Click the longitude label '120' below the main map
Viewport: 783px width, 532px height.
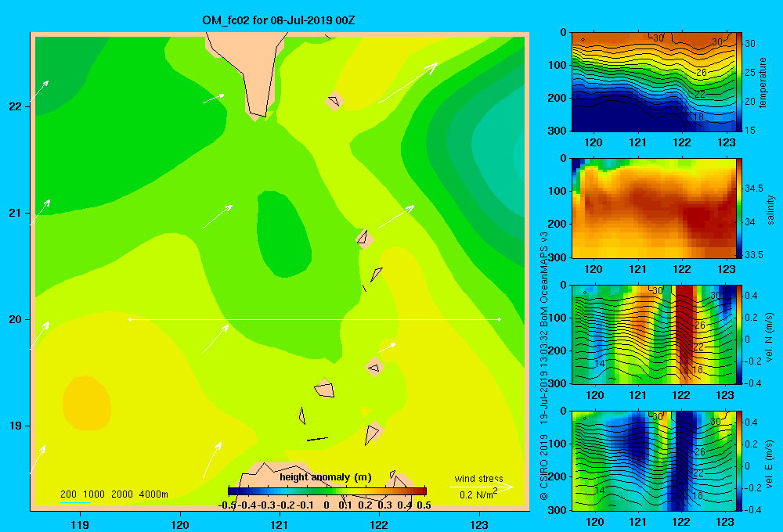tap(180, 524)
